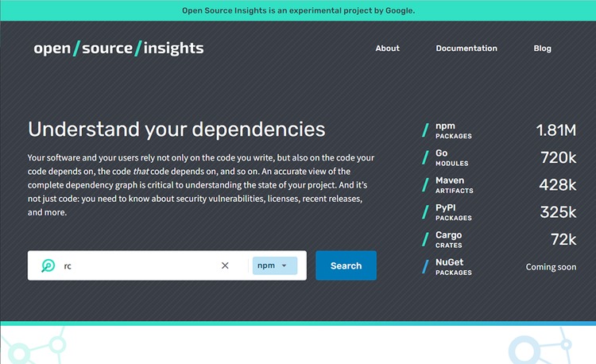Click the Understand your dependencies heading

pos(176,130)
